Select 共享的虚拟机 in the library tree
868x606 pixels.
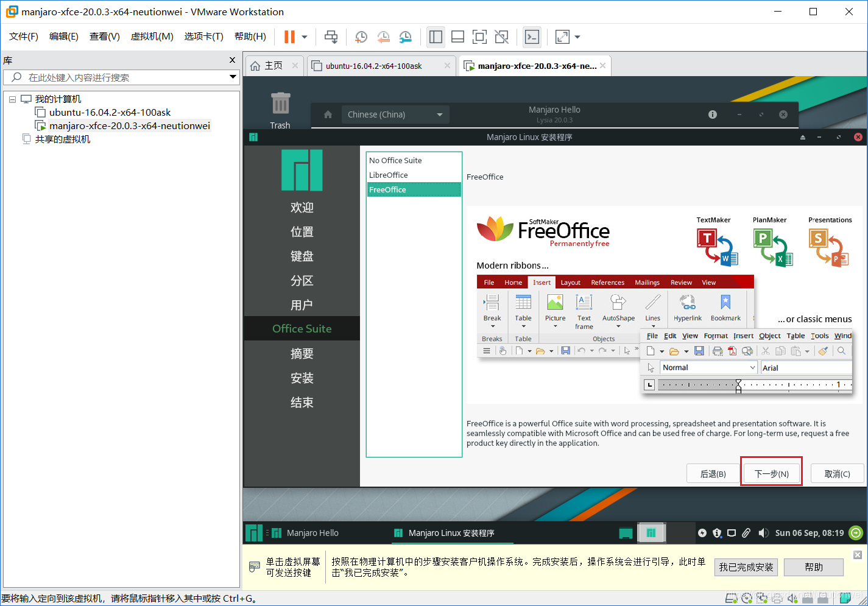click(x=62, y=139)
